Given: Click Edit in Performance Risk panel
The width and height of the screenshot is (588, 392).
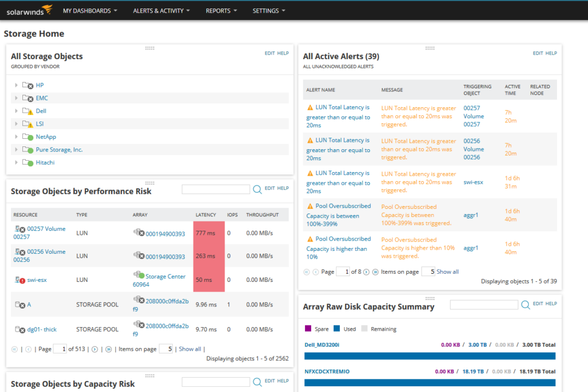Looking at the screenshot, I should click(x=270, y=188).
